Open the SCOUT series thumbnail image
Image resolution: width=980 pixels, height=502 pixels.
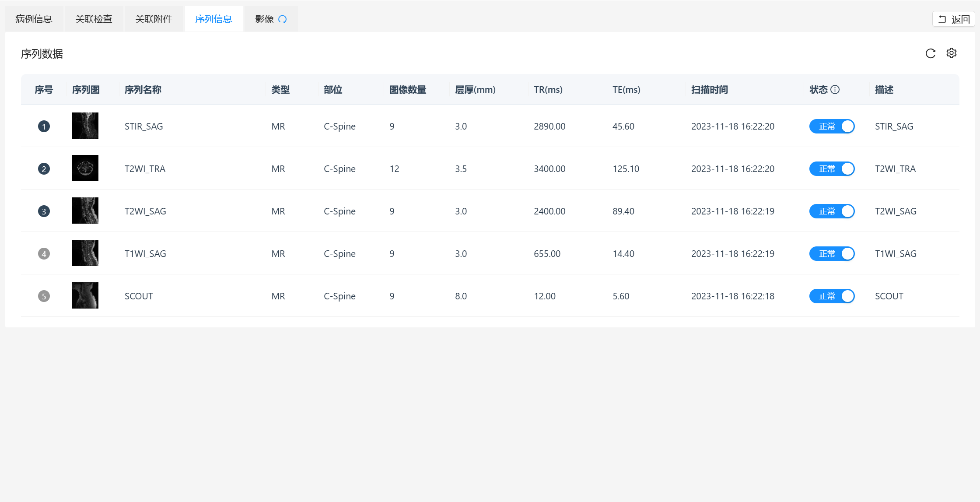pos(85,295)
